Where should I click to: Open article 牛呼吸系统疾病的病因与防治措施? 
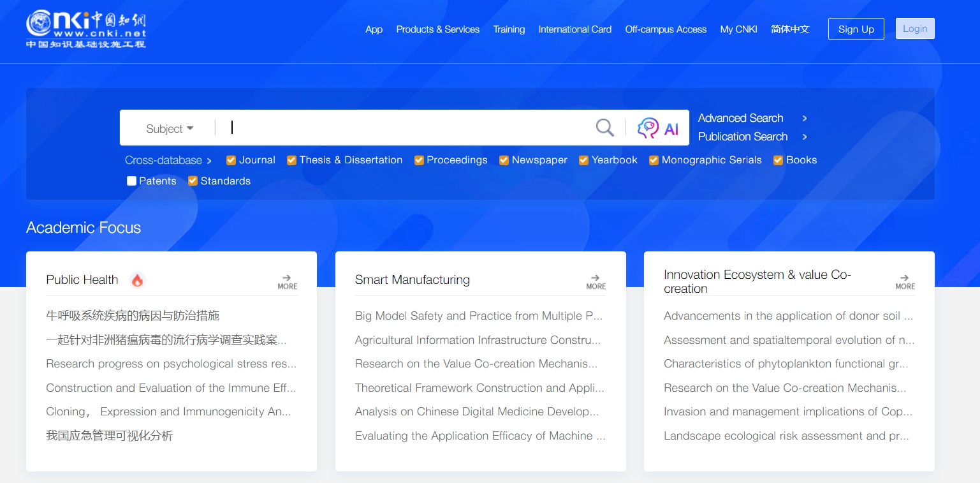pyautogui.click(x=133, y=316)
